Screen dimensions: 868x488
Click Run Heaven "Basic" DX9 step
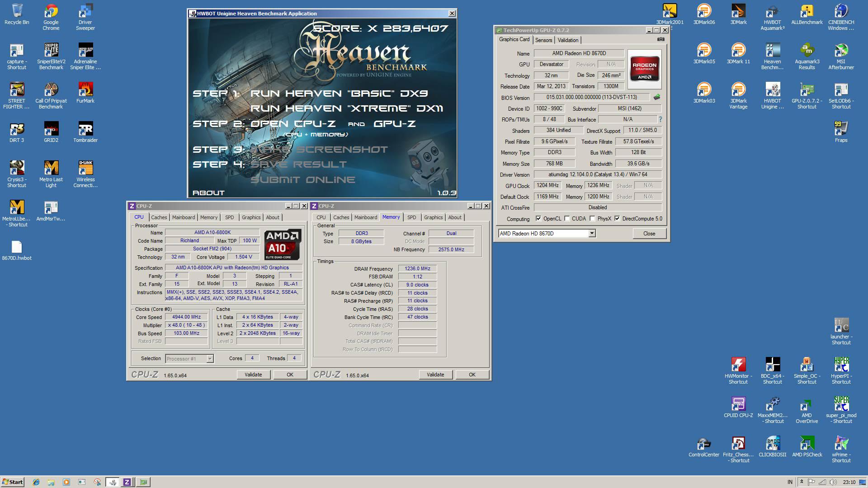pos(339,94)
